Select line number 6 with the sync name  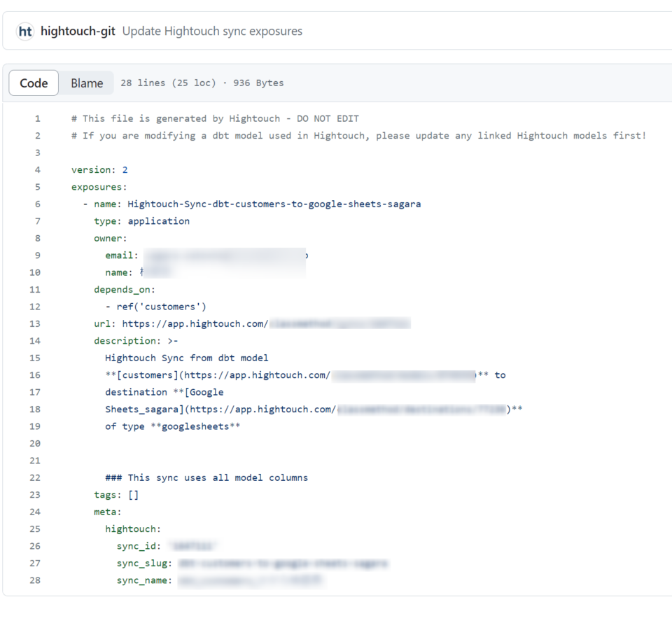(37, 204)
